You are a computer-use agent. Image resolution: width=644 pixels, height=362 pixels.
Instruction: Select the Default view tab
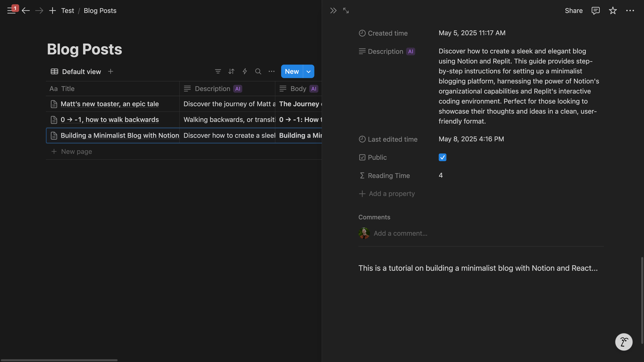tap(76, 71)
